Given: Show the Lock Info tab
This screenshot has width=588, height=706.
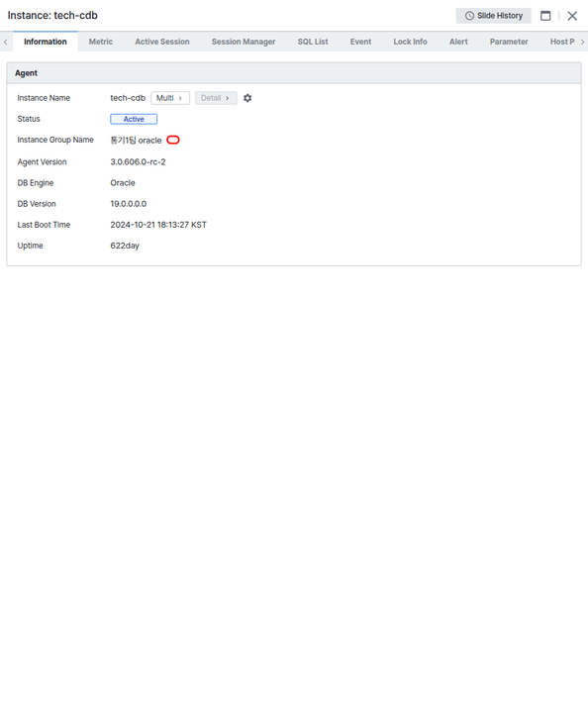Looking at the screenshot, I should 410,42.
